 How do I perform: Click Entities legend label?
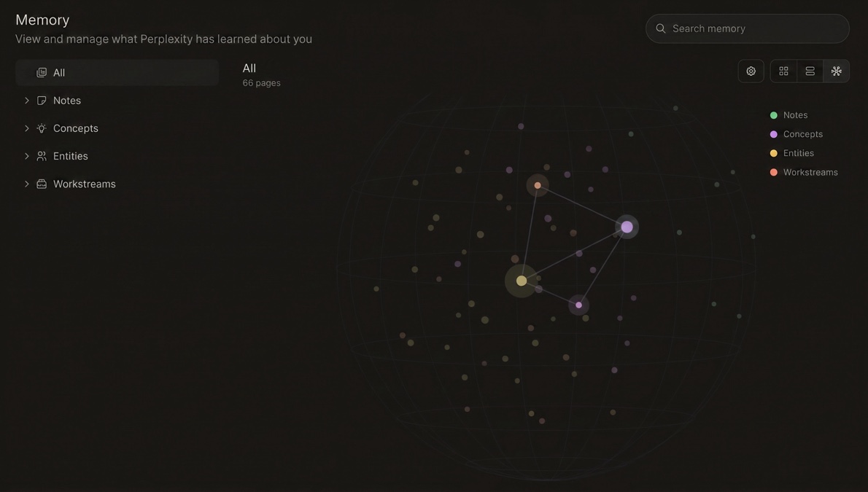(x=798, y=153)
